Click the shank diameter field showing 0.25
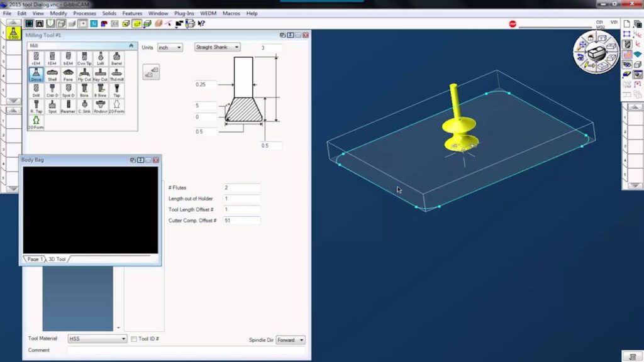The width and height of the screenshot is (644, 362). pos(206,85)
